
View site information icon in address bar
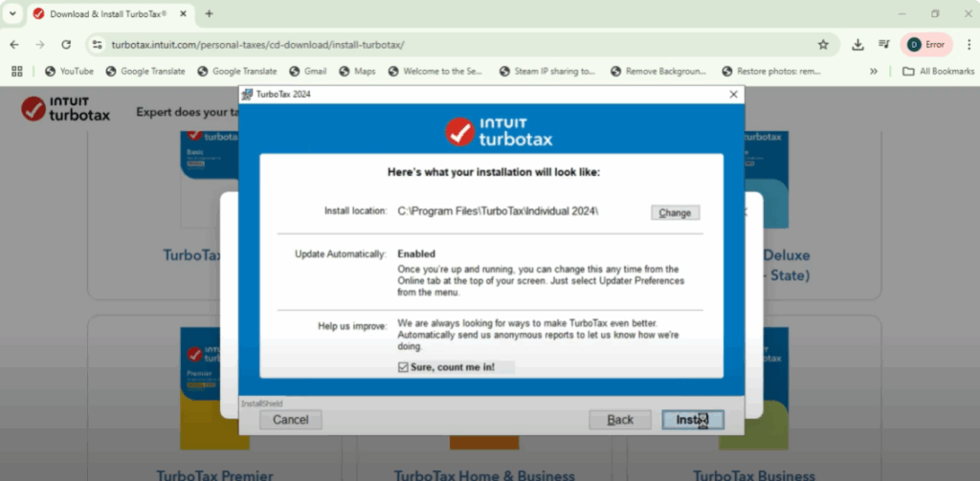(x=97, y=45)
